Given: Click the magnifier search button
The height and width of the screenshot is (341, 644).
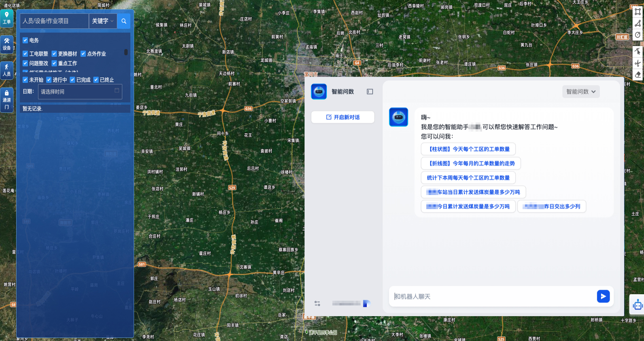Looking at the screenshot, I should (124, 21).
